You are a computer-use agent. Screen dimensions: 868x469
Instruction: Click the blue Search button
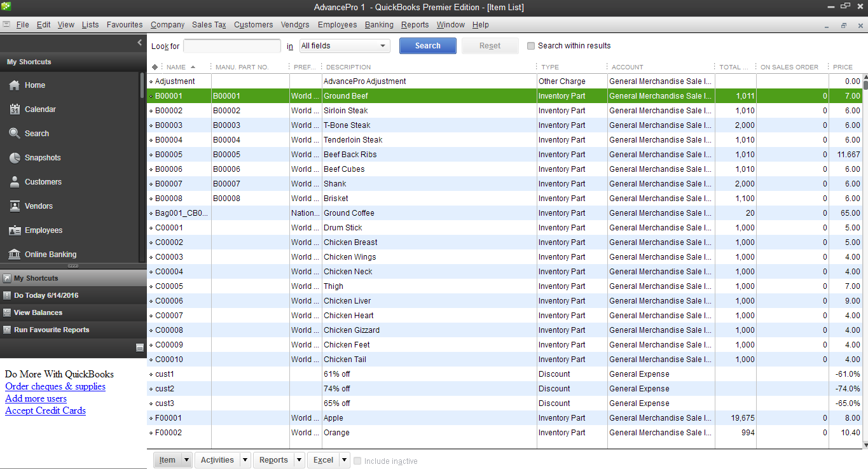pos(427,46)
